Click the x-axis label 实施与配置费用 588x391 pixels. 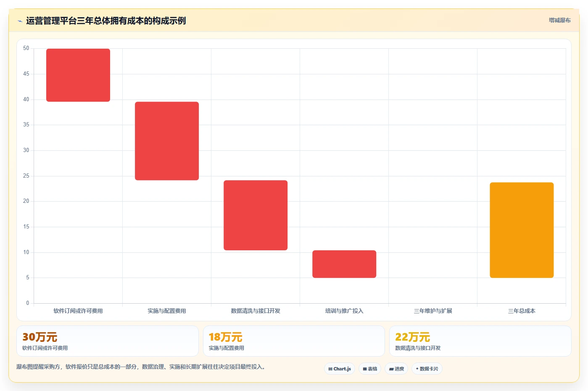pyautogui.click(x=167, y=311)
